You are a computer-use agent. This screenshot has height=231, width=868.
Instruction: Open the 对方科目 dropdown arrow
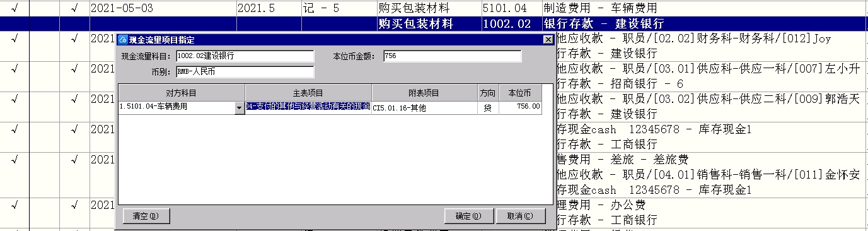coord(239,107)
